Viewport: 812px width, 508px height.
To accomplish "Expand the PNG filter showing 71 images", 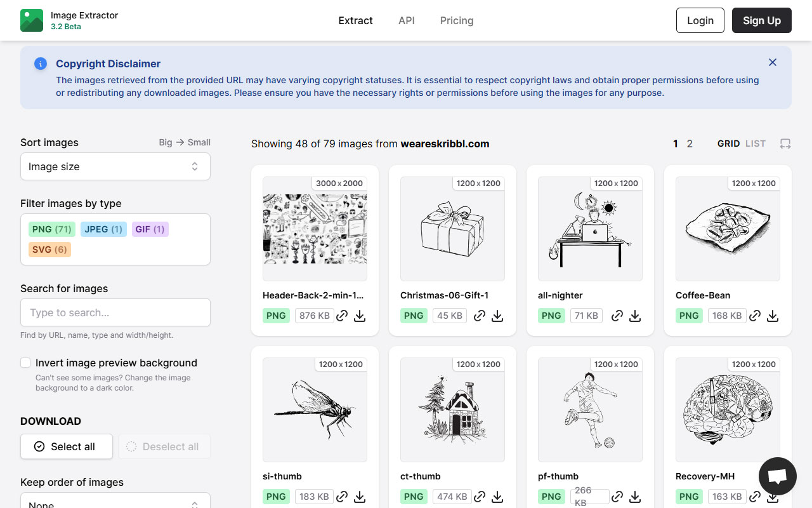I will [x=51, y=229].
